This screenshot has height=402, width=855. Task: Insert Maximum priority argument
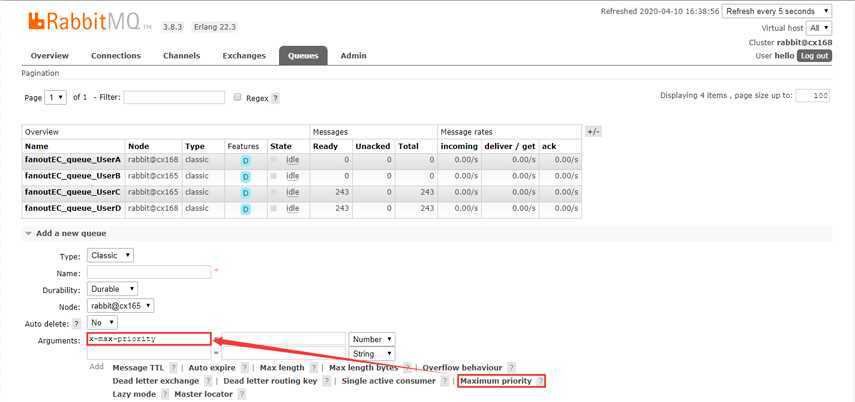tap(496, 381)
